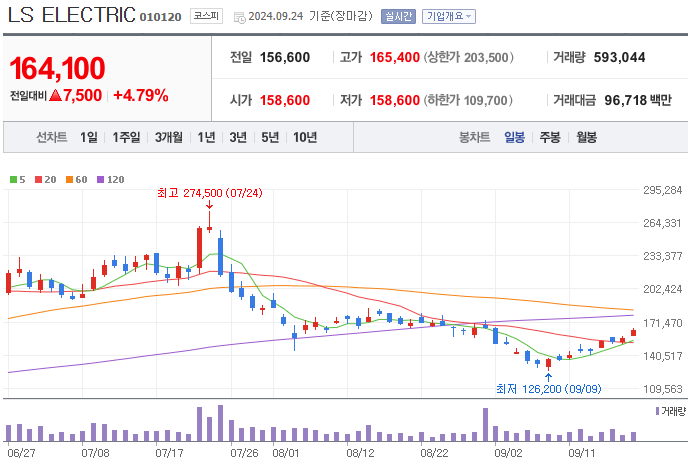The width and height of the screenshot is (688, 466).
Task: Switch to the 월봉 monthly candle chart
Action: click(x=587, y=137)
